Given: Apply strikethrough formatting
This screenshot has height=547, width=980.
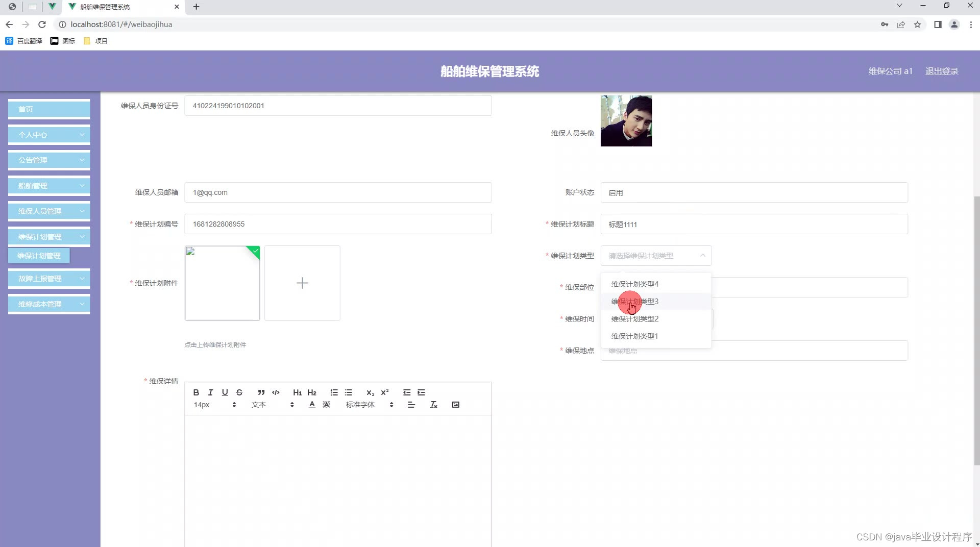Looking at the screenshot, I should click(x=239, y=392).
